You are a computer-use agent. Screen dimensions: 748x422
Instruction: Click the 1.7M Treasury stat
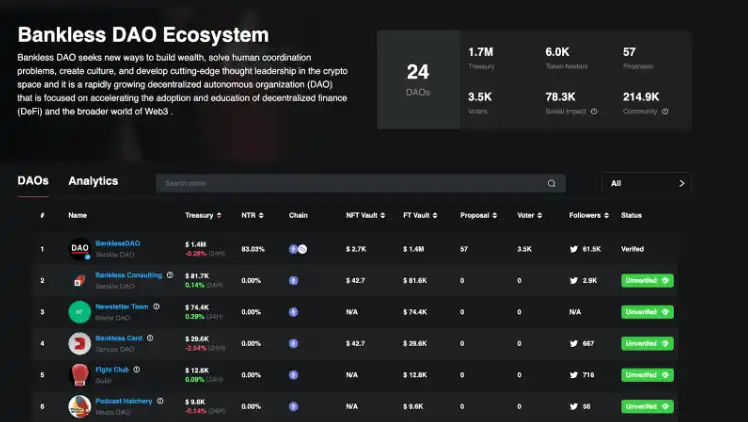pos(481,58)
